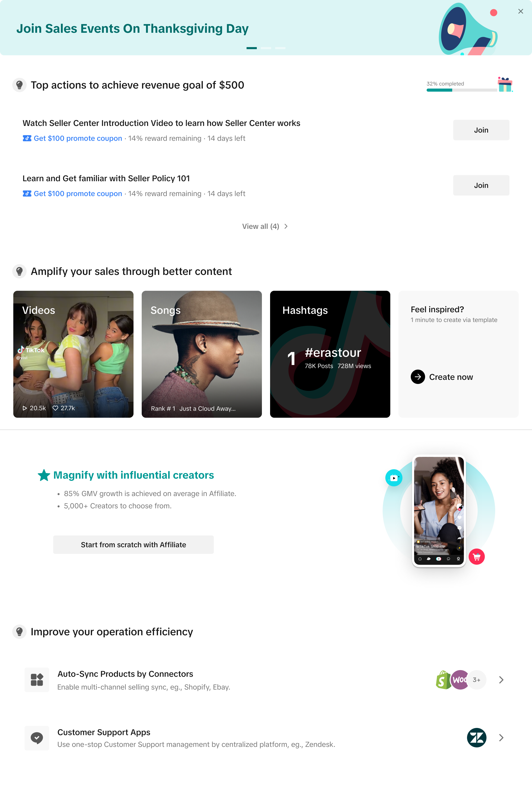This screenshot has height=795, width=532.
Task: Click the red shopping cart icon
Action: pos(476,557)
